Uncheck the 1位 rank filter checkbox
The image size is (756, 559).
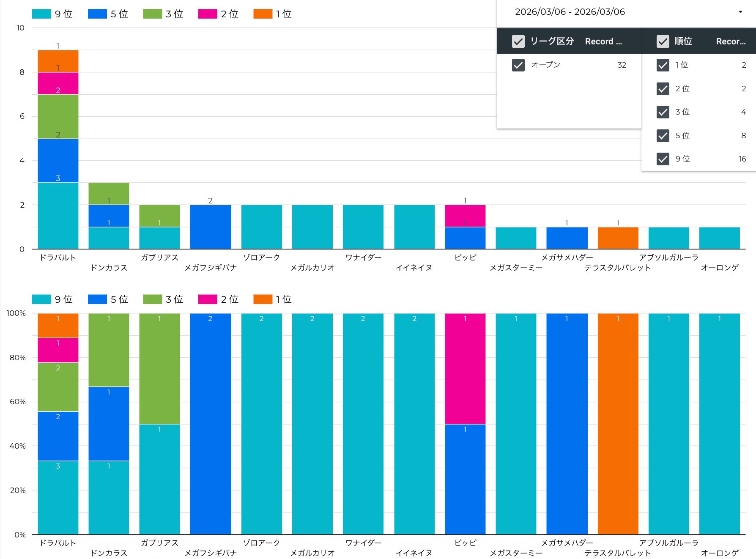pyautogui.click(x=663, y=65)
